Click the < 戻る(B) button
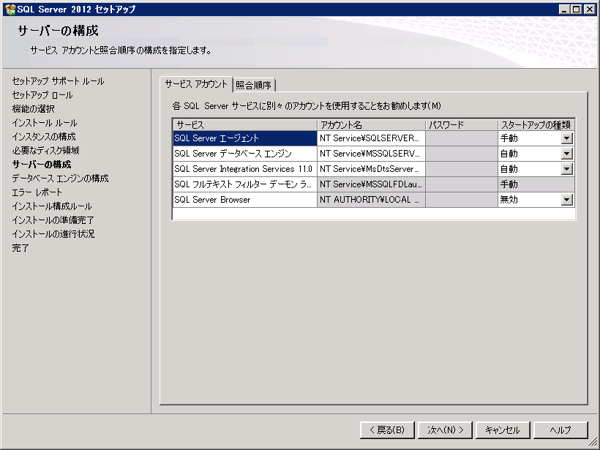Viewport: 600px width, 450px height. [387, 430]
